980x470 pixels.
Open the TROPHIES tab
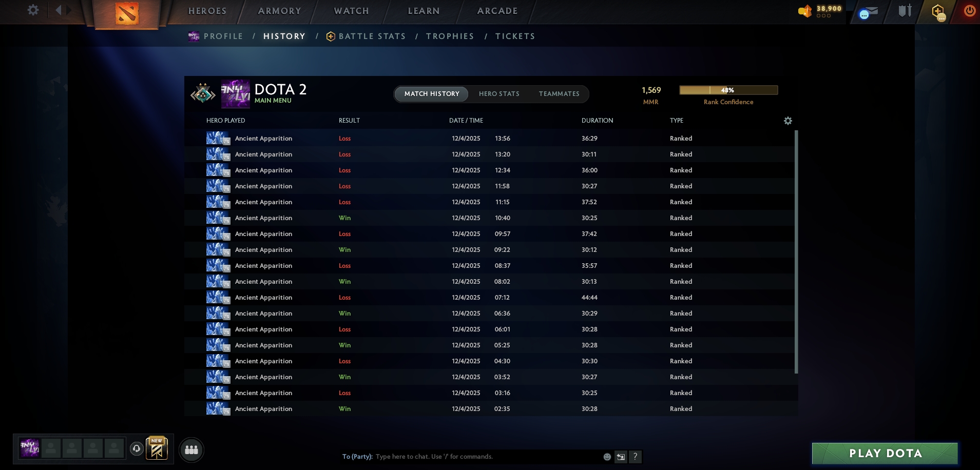(x=450, y=36)
